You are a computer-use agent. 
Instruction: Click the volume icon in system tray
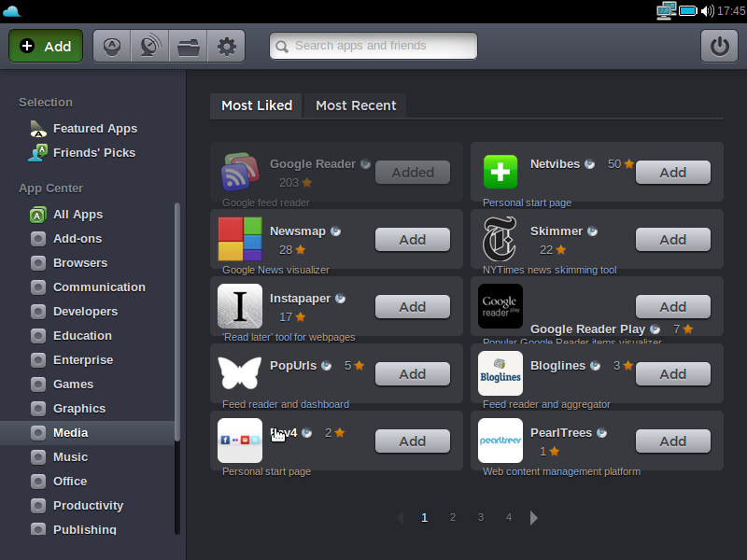(708, 11)
